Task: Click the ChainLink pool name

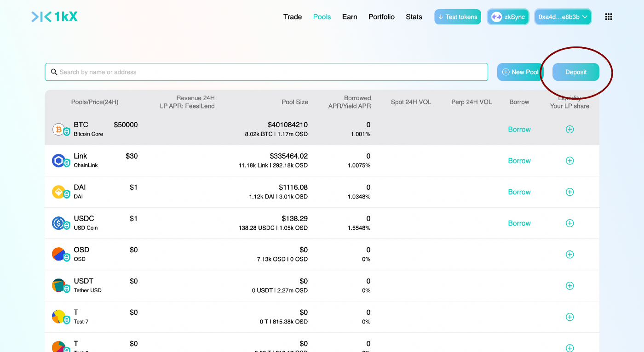Action: 86,165
